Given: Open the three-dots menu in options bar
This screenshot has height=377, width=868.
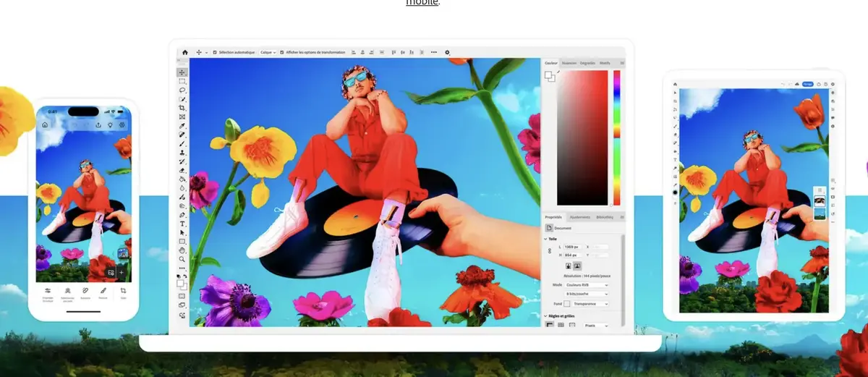Looking at the screenshot, I should (434, 52).
